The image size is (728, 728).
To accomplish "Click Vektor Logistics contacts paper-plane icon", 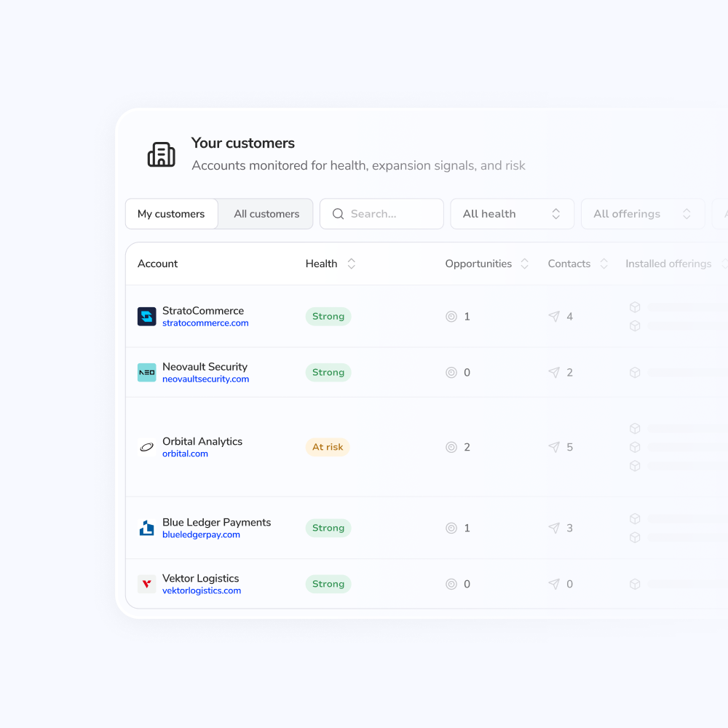I will click(x=554, y=584).
